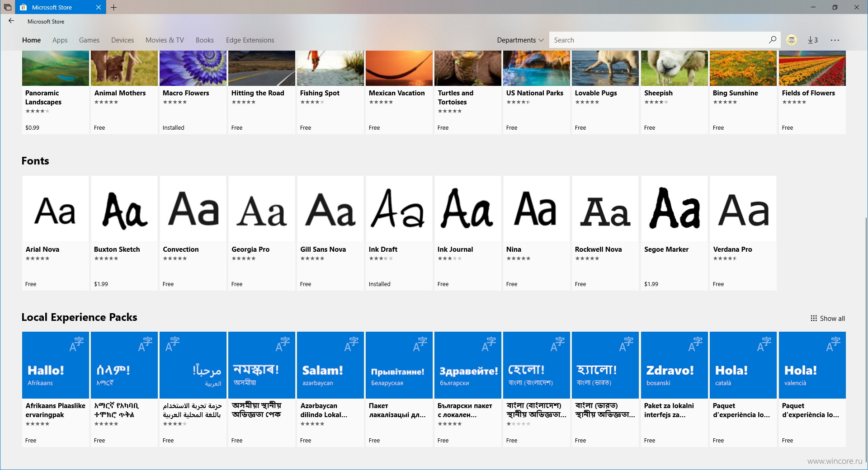Open the Georgia Pro font tile

262,233
